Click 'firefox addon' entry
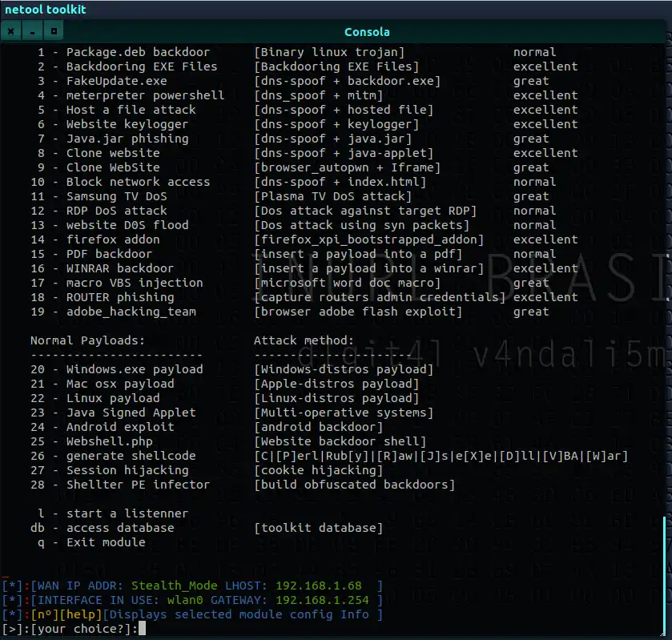The height and width of the screenshot is (640, 672). click(x=113, y=239)
